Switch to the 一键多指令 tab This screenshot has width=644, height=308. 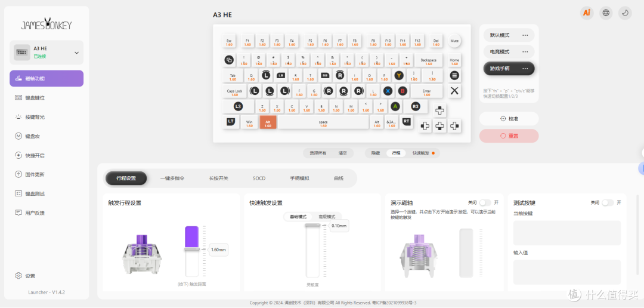(x=172, y=178)
